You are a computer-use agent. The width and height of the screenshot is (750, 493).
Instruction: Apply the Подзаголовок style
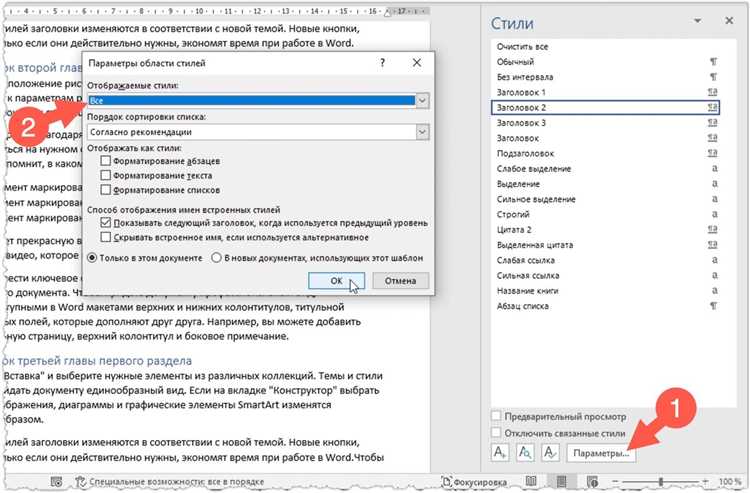tap(606, 153)
